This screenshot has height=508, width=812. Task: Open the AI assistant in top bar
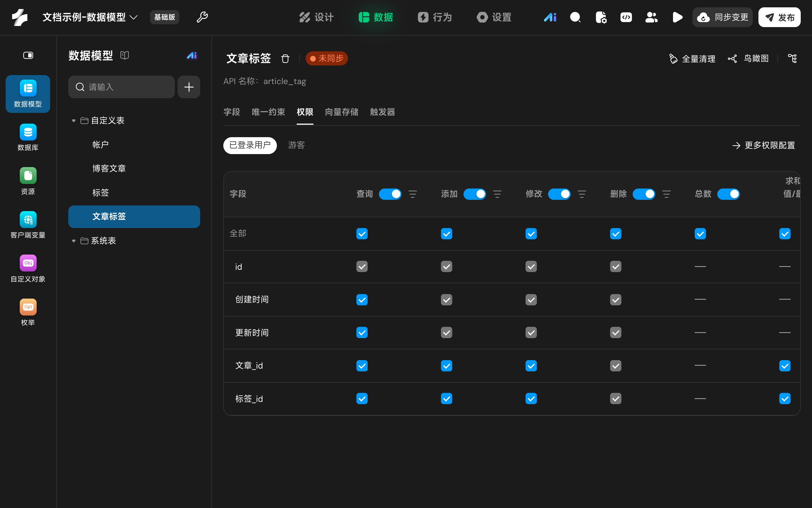(550, 17)
